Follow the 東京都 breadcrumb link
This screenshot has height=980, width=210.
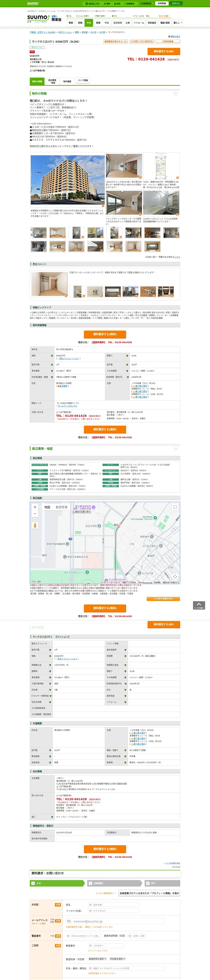(x=85, y=32)
